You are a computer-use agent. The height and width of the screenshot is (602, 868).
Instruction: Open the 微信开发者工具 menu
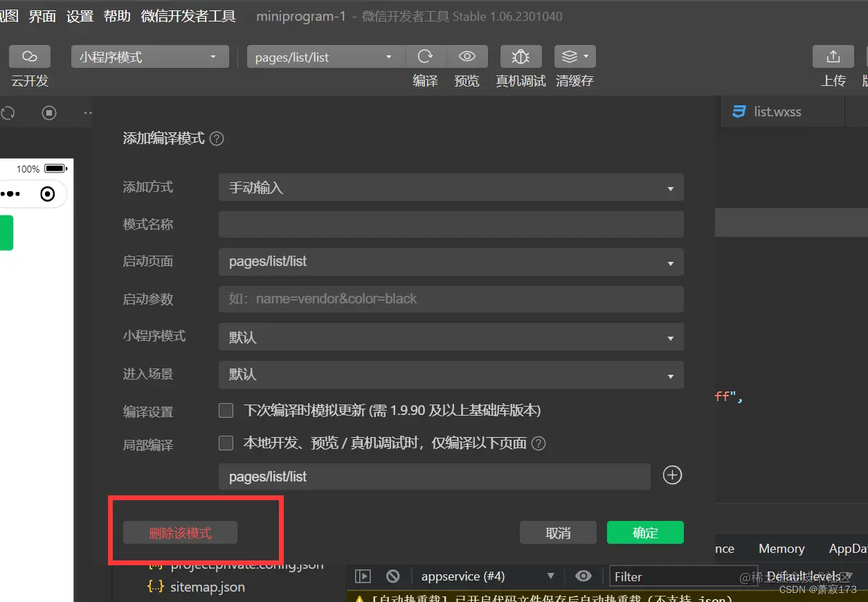click(x=188, y=16)
